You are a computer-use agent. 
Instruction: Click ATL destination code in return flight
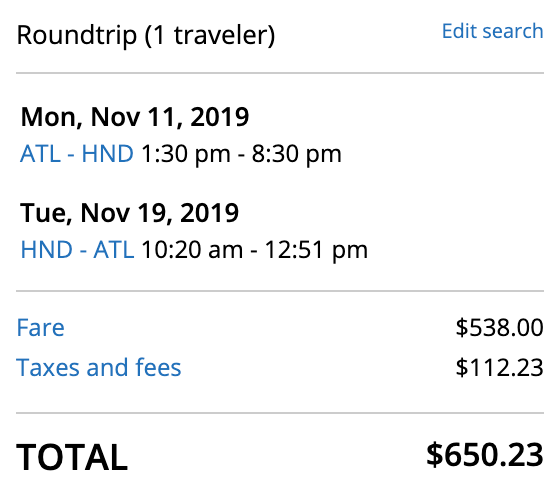tap(114, 249)
